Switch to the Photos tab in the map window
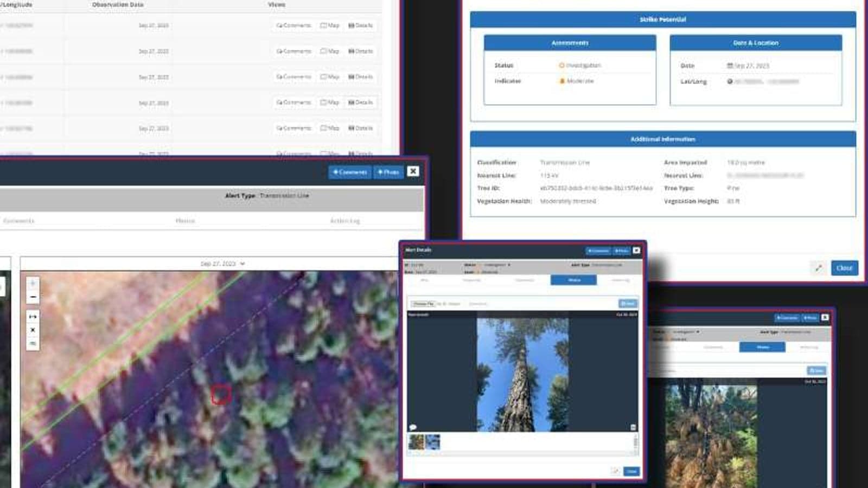The image size is (868, 488). [x=185, y=221]
